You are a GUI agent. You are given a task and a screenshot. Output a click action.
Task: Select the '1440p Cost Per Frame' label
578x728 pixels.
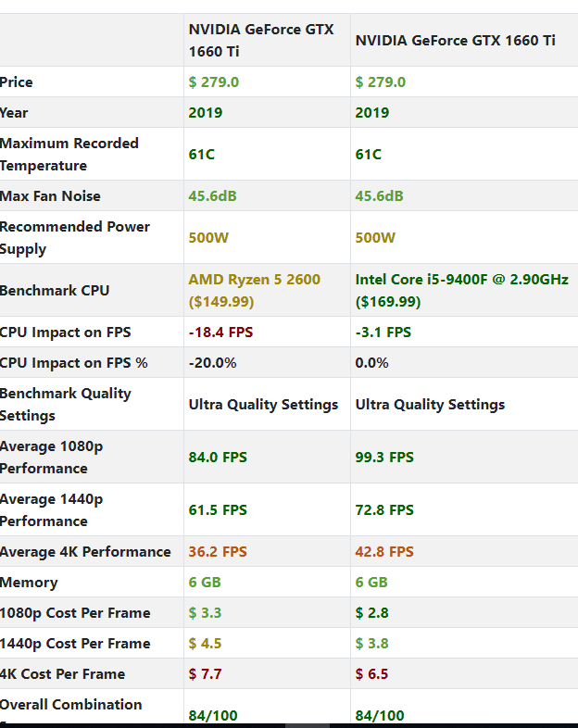[x=75, y=644]
